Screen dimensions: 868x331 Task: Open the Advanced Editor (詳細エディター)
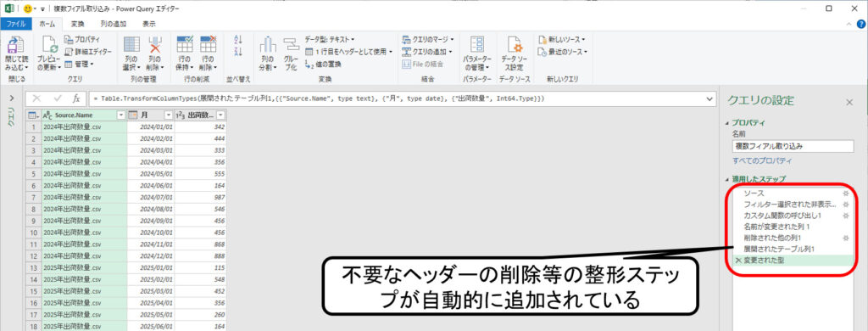click(87, 52)
